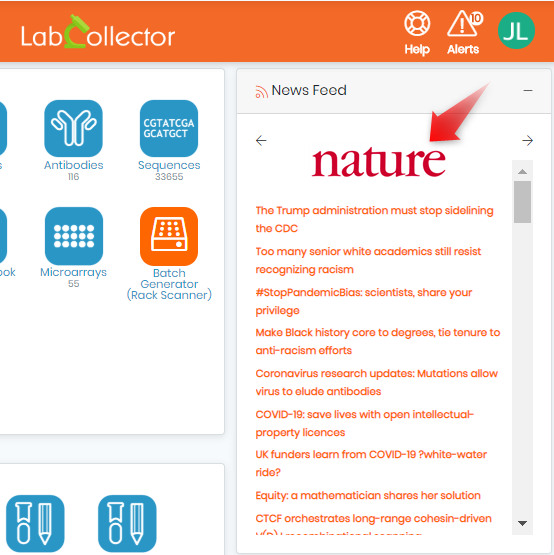Click the news feed scrollbar thumb
Image resolution: width=554 pixels, height=555 pixels.
coord(522,202)
